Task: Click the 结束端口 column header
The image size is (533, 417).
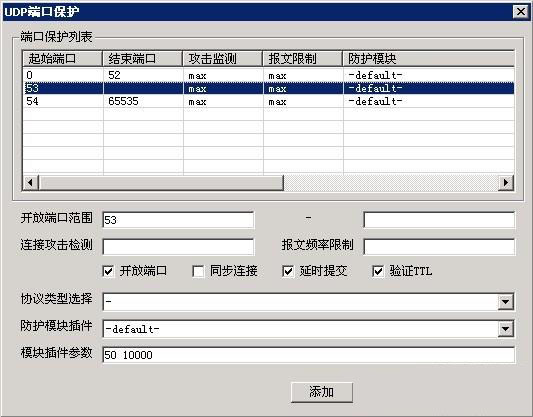Action: [x=142, y=58]
